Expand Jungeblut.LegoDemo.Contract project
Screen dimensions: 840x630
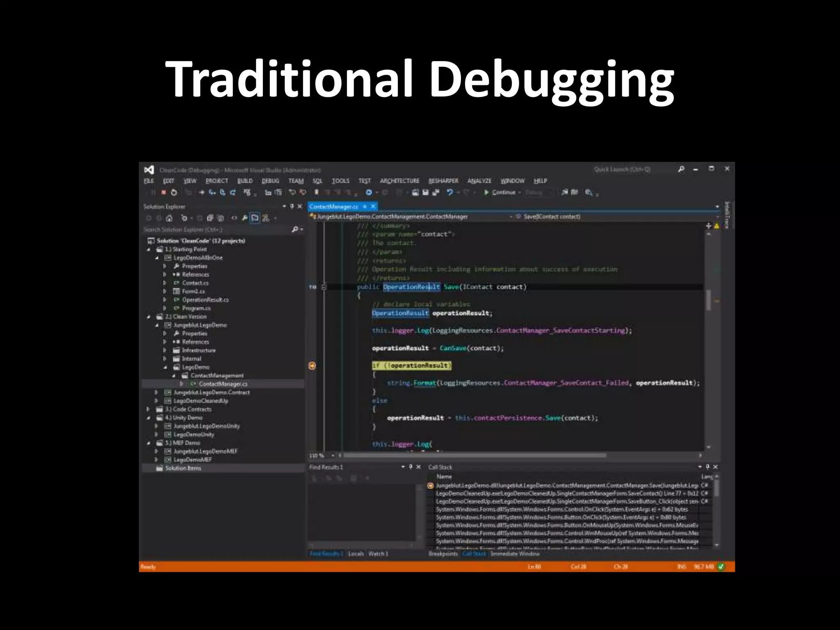156,393
